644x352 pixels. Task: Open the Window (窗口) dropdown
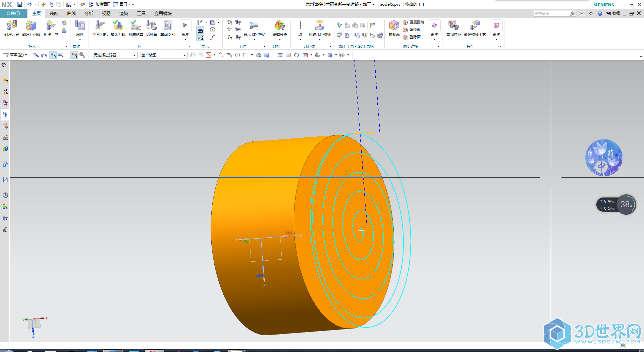coord(121,4)
